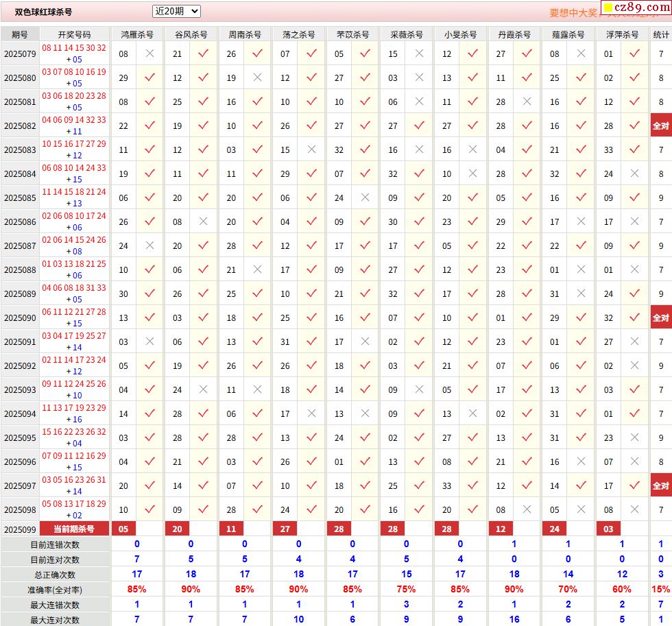This screenshot has width=672, height=626.
Task: Click the cross mark for 周南杀号 in row 2025080
Action: pos(257,77)
